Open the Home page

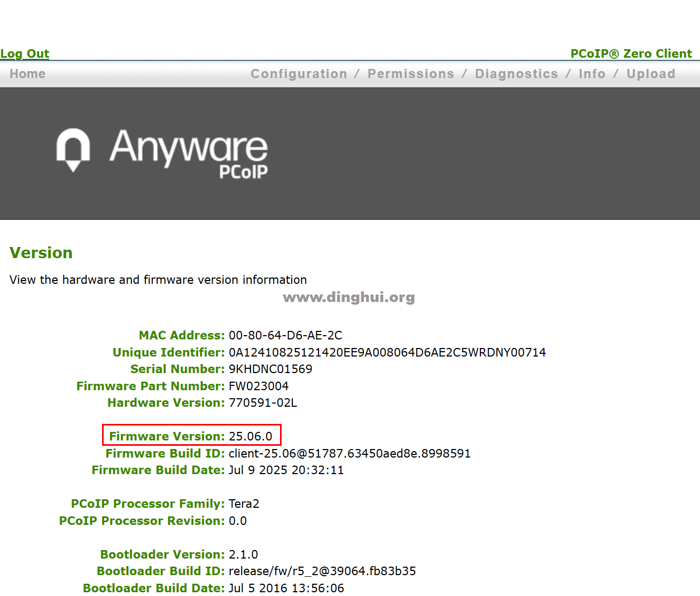(28, 74)
